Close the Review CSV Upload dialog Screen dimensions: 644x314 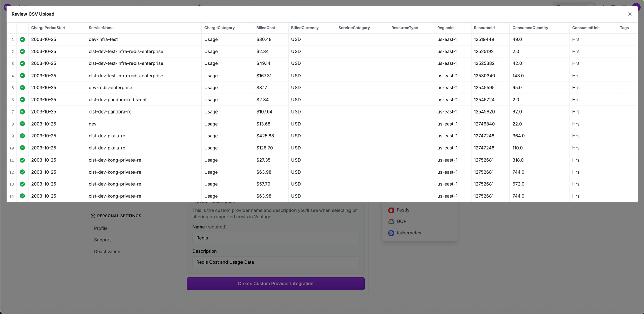pyautogui.click(x=630, y=14)
